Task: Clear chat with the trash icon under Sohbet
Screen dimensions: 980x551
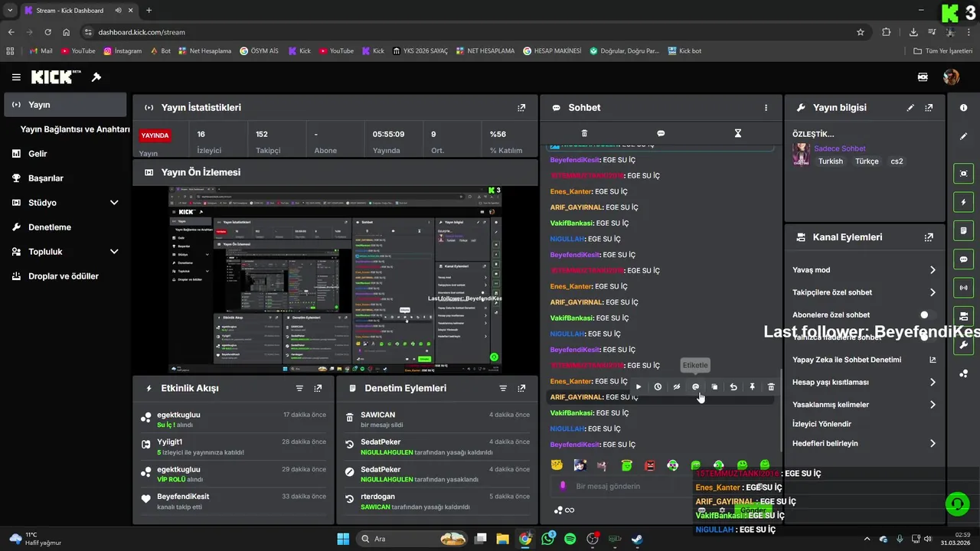Action: (585, 133)
